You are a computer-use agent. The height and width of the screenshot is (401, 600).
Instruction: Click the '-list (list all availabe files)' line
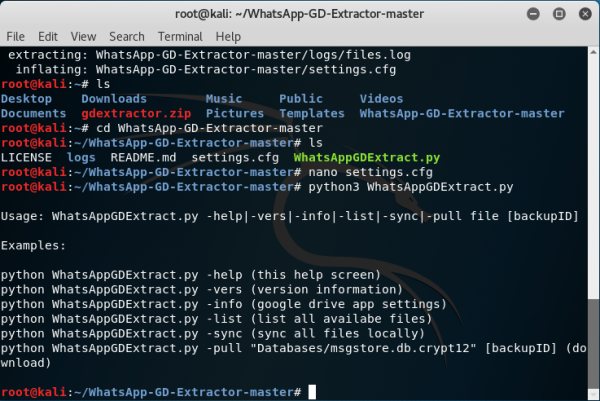[216, 319]
